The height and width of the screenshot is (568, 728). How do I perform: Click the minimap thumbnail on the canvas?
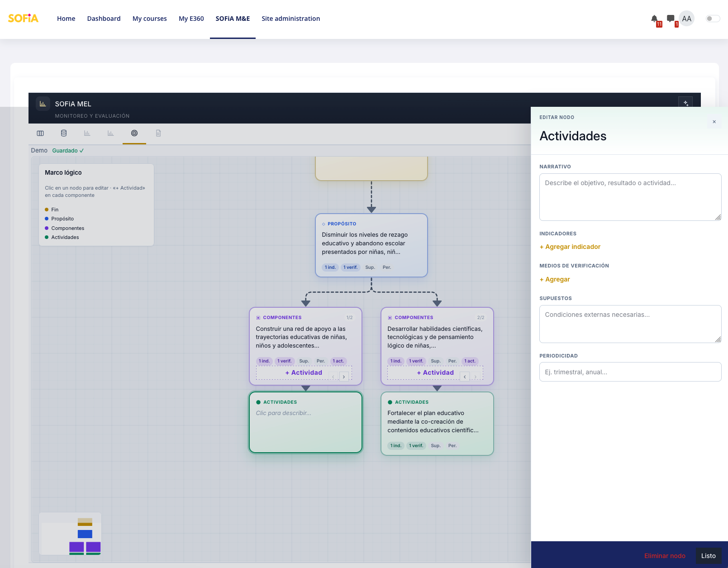coord(70,534)
